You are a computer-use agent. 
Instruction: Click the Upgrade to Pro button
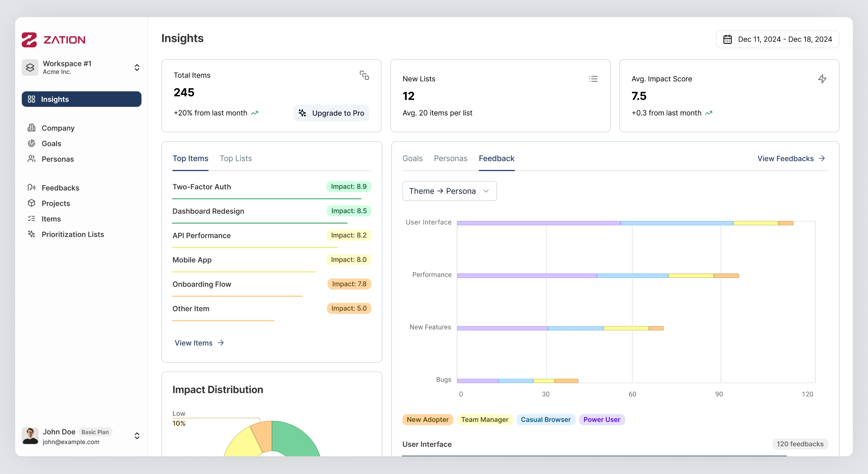click(x=331, y=113)
